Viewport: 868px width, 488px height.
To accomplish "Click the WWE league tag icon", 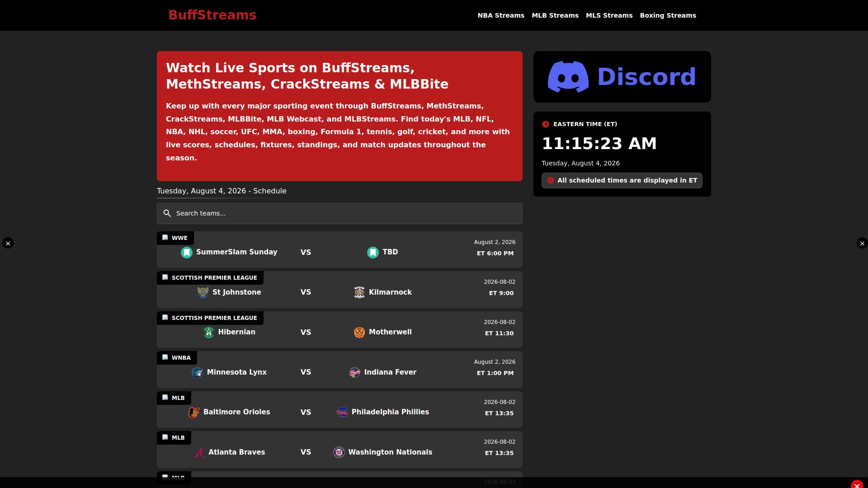I will coord(165,237).
